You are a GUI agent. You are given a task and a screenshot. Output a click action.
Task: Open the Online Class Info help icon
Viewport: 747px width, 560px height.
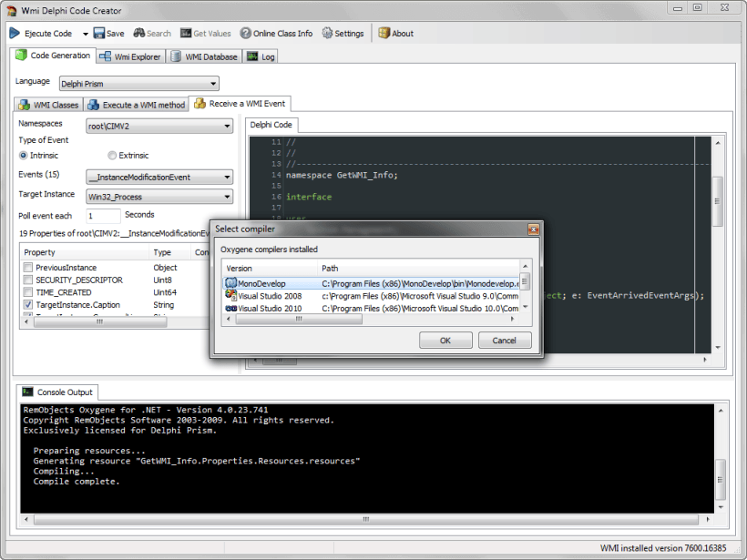[245, 33]
